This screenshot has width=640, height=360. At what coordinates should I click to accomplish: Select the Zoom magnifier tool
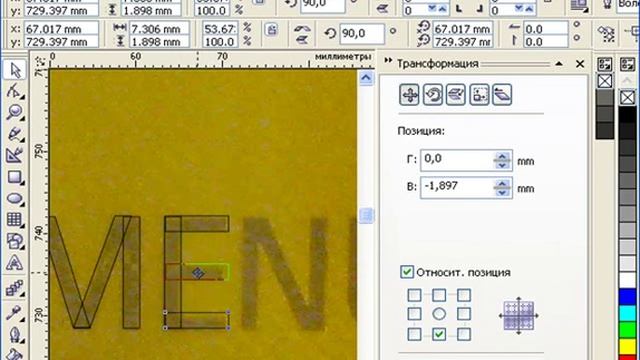pyautogui.click(x=15, y=113)
